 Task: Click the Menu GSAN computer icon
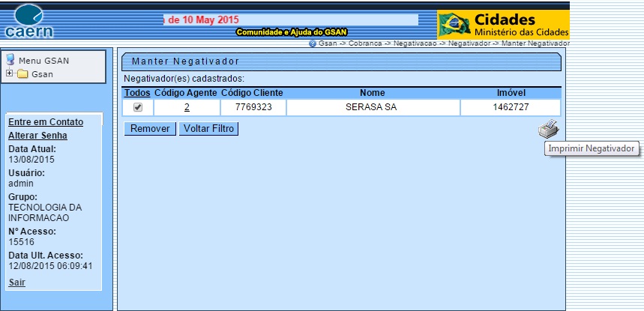[x=10, y=59]
